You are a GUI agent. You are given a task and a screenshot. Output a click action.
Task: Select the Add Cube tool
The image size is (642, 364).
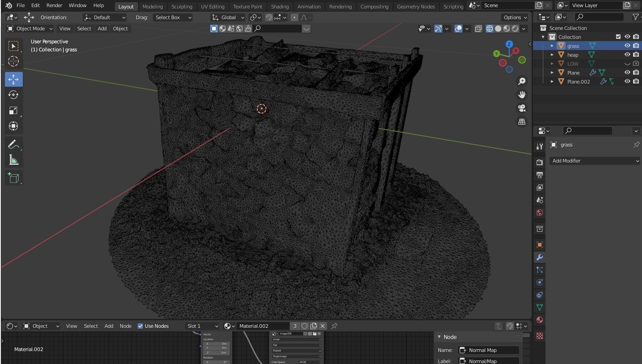pyautogui.click(x=13, y=178)
